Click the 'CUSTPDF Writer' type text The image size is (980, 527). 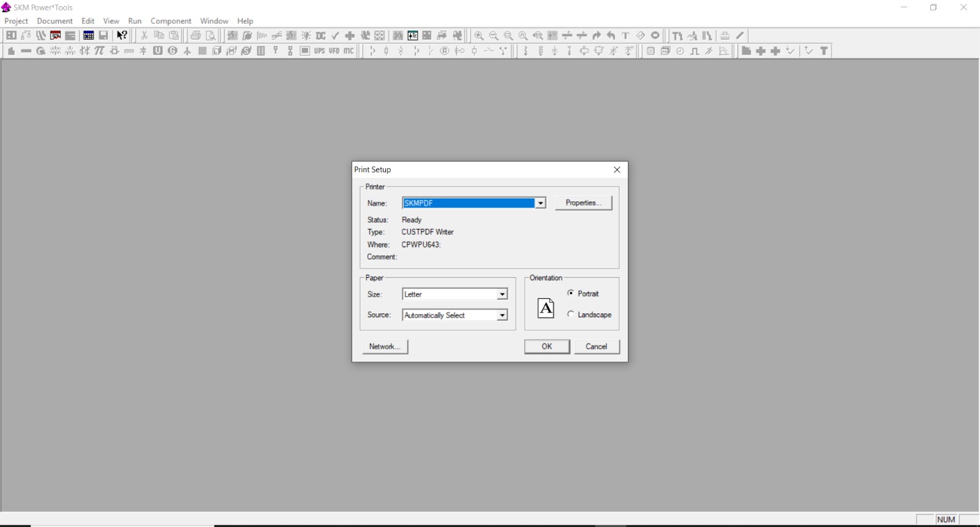[x=428, y=232]
